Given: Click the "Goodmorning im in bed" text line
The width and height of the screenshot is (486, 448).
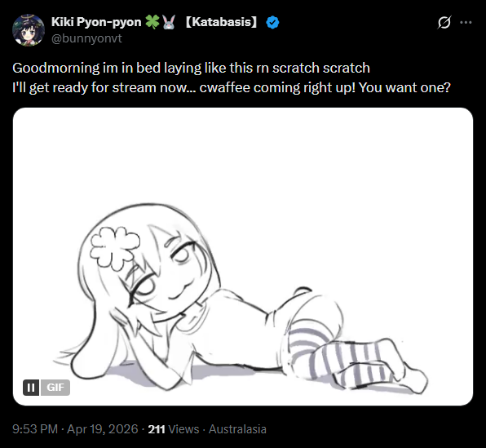Looking at the screenshot, I should point(191,68).
